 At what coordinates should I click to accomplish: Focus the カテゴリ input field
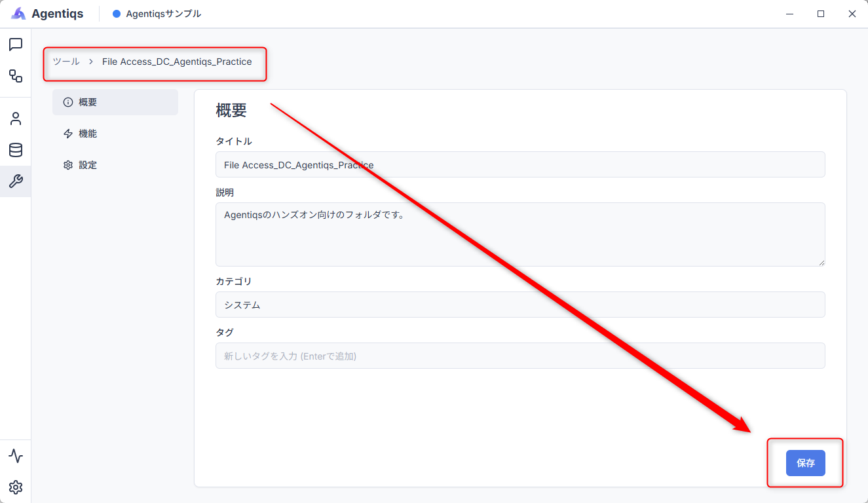coord(520,305)
